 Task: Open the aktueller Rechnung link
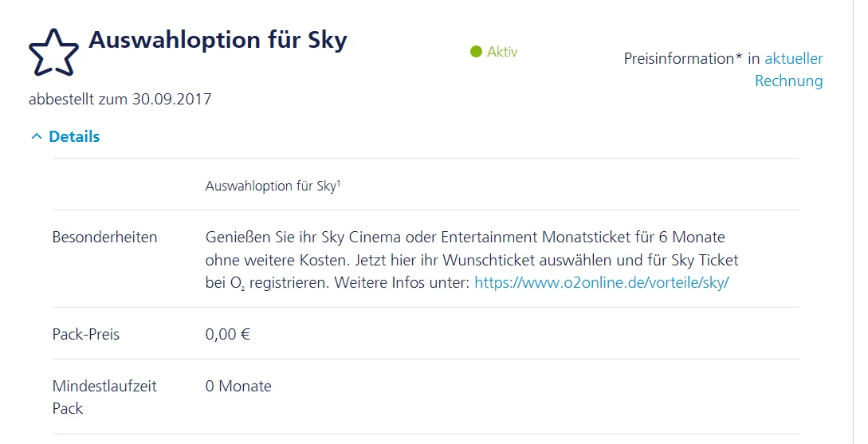pyautogui.click(x=793, y=69)
